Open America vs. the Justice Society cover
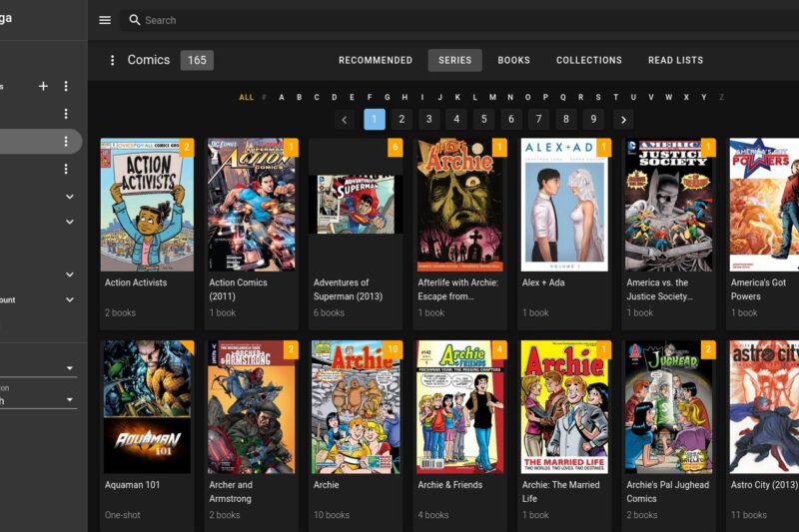 click(669, 205)
